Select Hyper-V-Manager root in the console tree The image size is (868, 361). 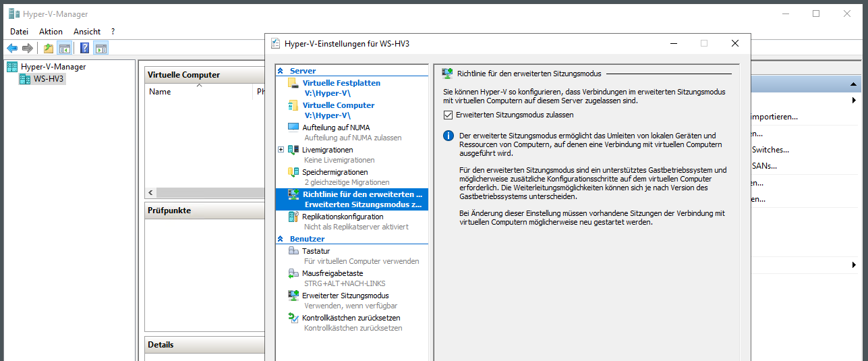tap(53, 67)
